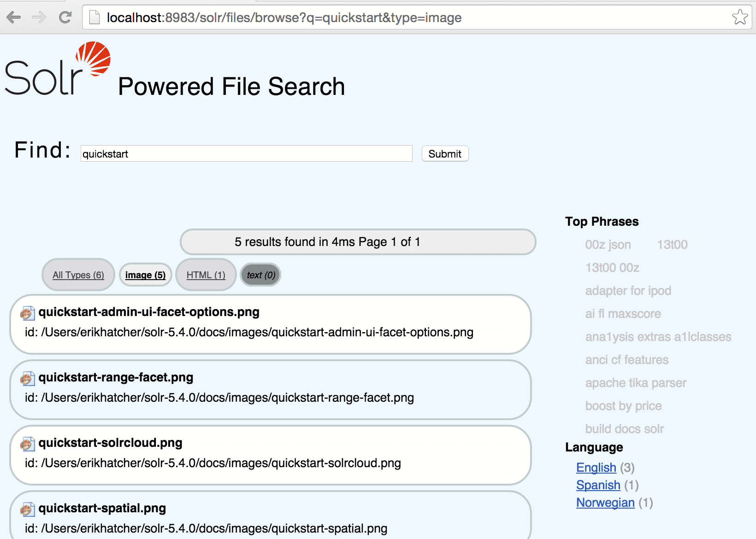Bookmark page with the star icon
Image resolution: width=756 pixels, height=539 pixels.
coord(740,18)
